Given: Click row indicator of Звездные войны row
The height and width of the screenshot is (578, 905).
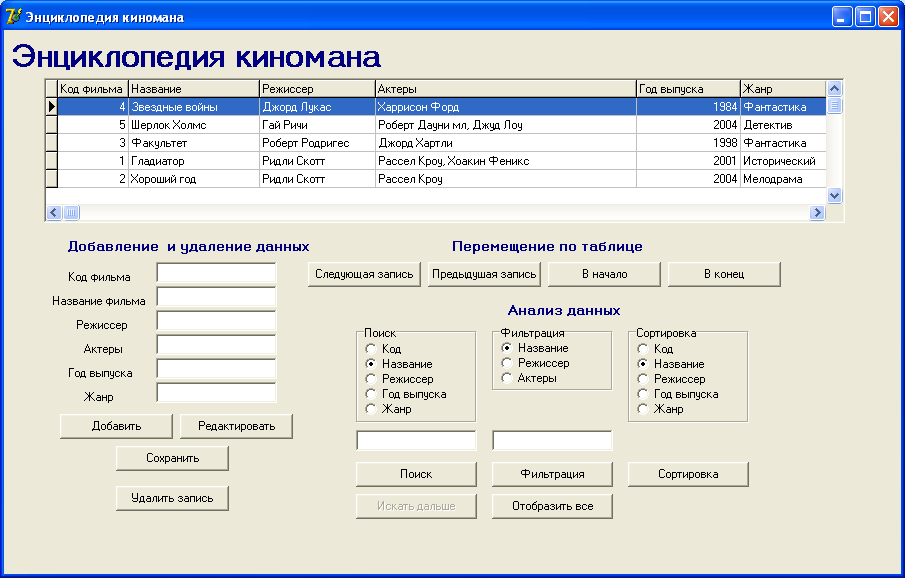Looking at the screenshot, I should (52, 107).
